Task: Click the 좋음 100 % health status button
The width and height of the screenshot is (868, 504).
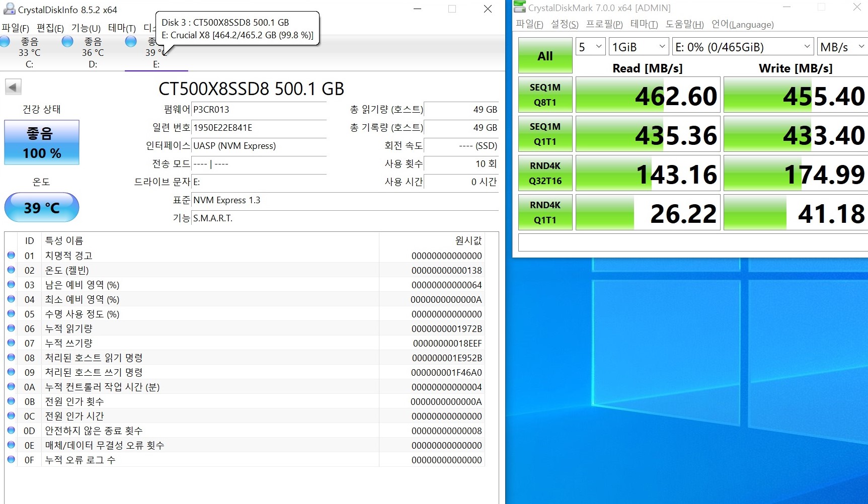Action: click(x=42, y=142)
